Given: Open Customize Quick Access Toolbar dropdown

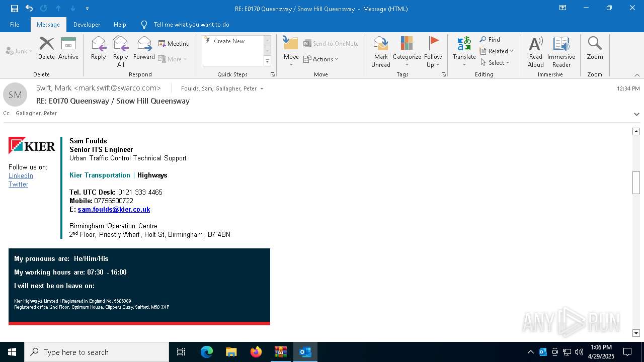Looking at the screenshot, I should click(x=88, y=9).
